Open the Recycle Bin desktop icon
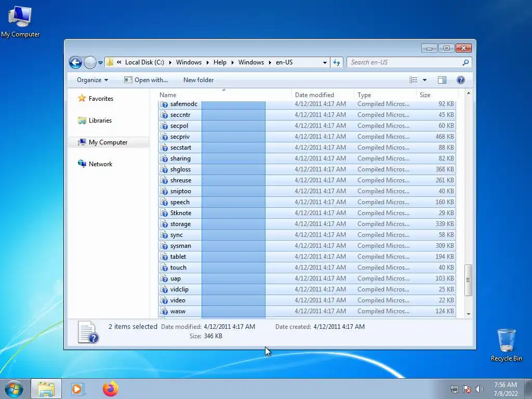Viewport: 532px width, 399px height. click(x=506, y=345)
